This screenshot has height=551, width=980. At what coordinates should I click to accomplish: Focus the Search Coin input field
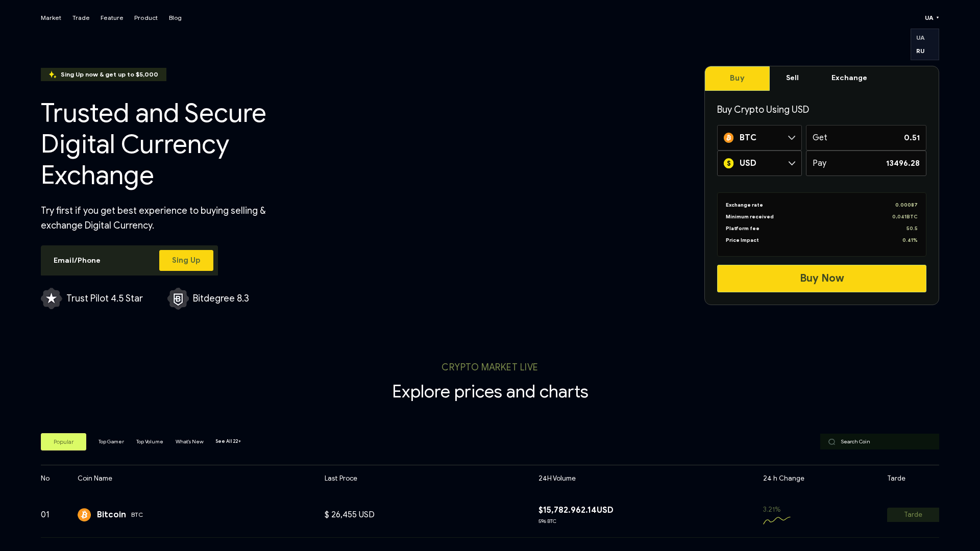(x=879, y=442)
